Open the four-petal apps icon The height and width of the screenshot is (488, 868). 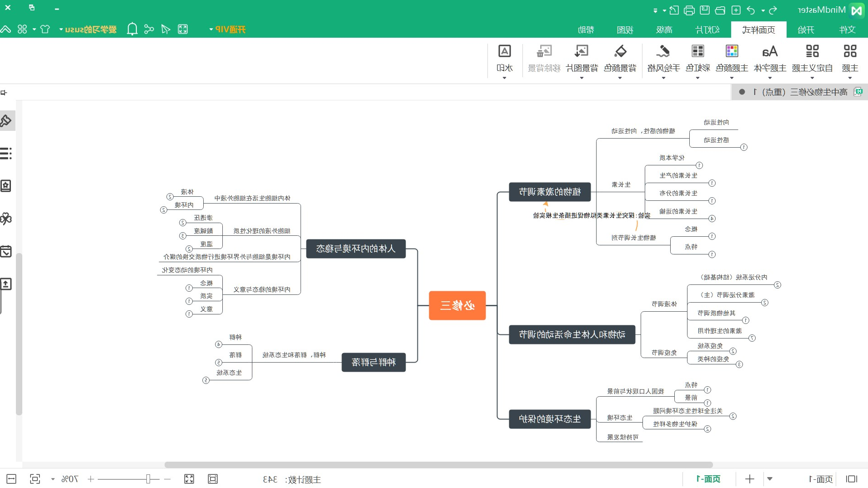pyautogui.click(x=22, y=30)
